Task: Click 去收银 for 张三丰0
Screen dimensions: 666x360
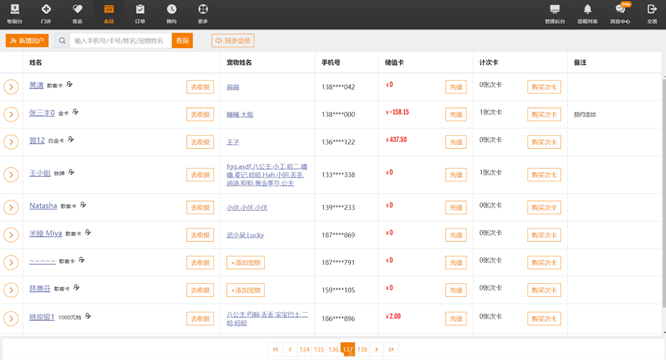Action: point(200,115)
